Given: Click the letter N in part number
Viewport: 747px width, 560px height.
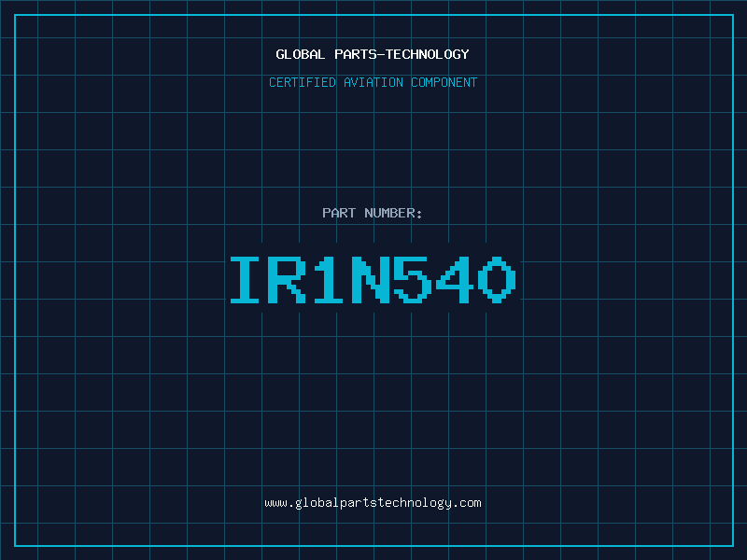Looking at the screenshot, I should (x=372, y=280).
